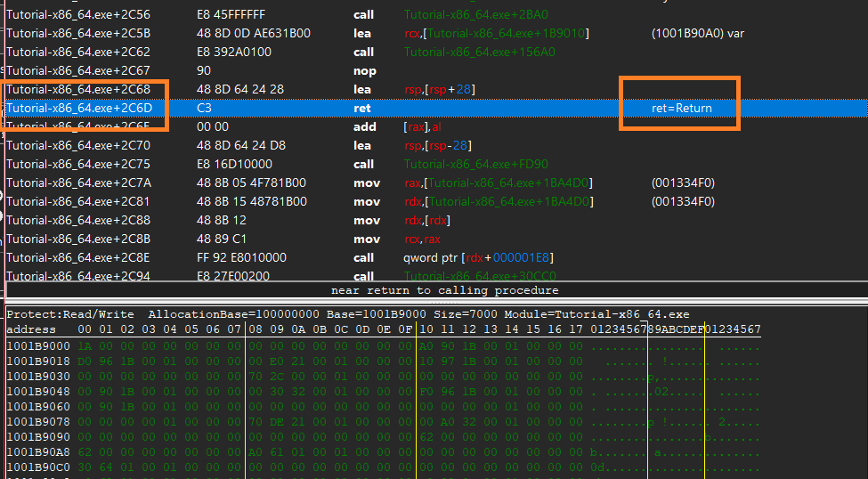Click call target Tutorial-x86_64.exe+FD90
Image resolution: width=868 pixels, height=479 pixels.
pos(476,165)
